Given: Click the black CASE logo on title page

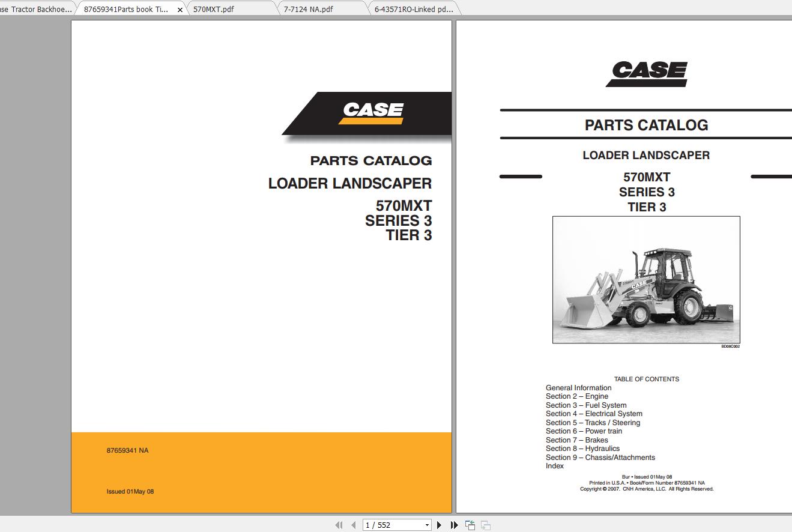Looking at the screenshot, I should [647, 74].
